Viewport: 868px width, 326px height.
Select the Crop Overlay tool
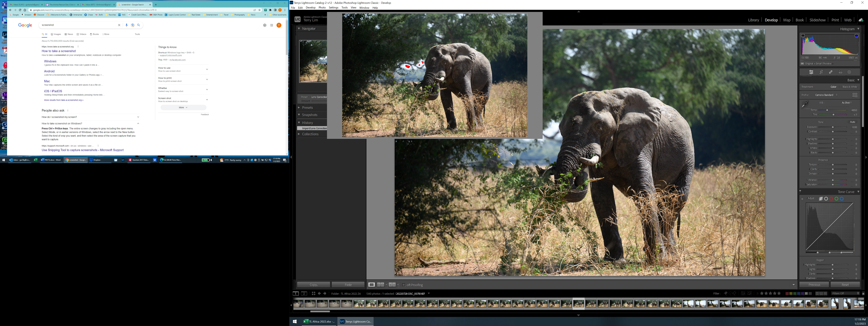(x=821, y=72)
